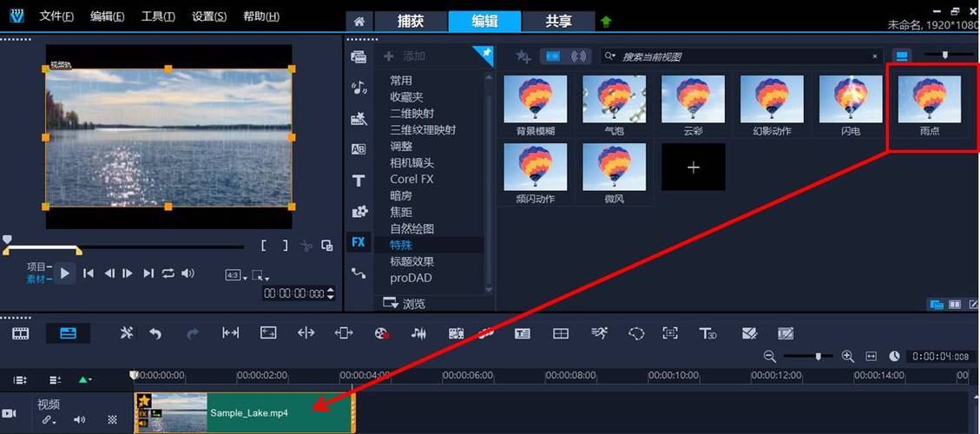The height and width of the screenshot is (434, 980).
Task: Open ripple editing link dropdown on Video track
Action: tap(49, 420)
